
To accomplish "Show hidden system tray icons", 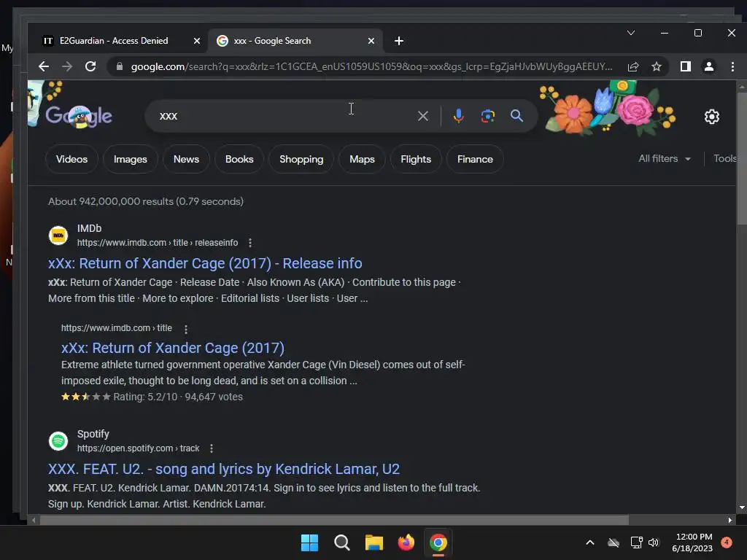I will (x=589, y=542).
